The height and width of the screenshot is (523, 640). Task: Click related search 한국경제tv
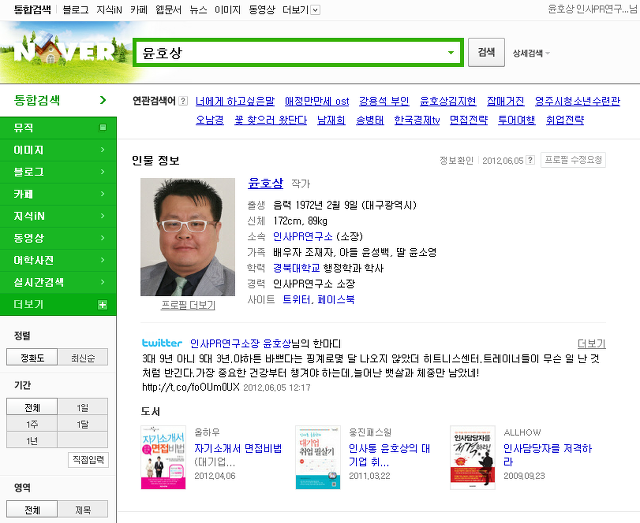pyautogui.click(x=417, y=120)
